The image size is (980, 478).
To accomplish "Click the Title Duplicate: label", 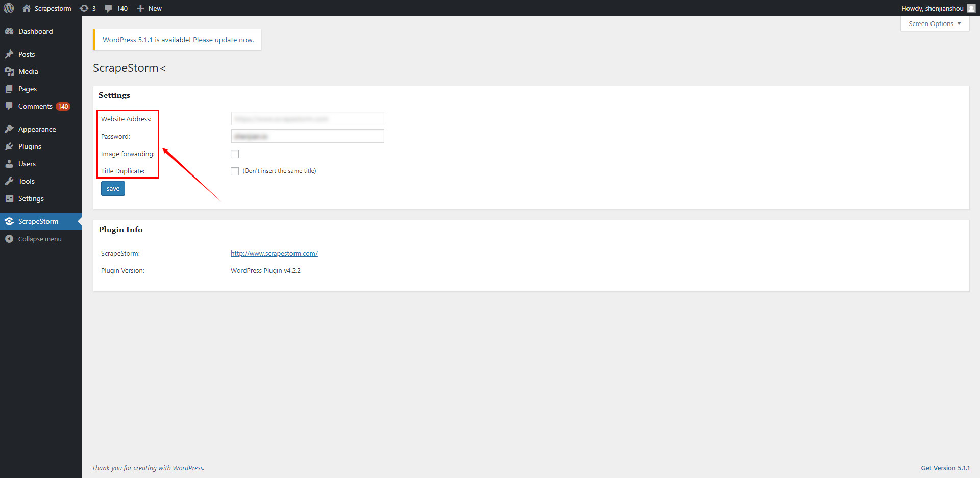I will [122, 171].
